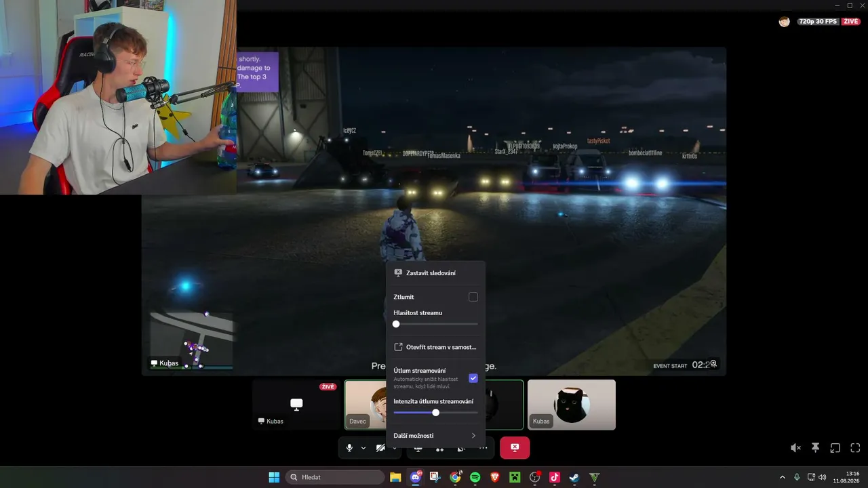Select 'Zastavit sledování' in the context menu

pos(435,273)
